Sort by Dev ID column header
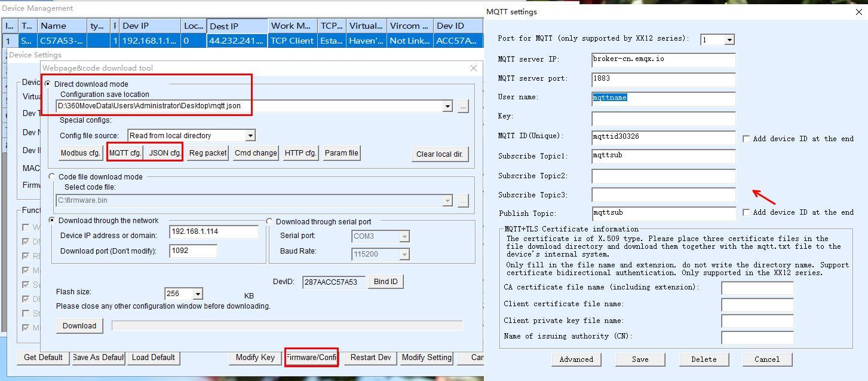Screen dimensions: 868x381 pyautogui.click(x=458, y=26)
